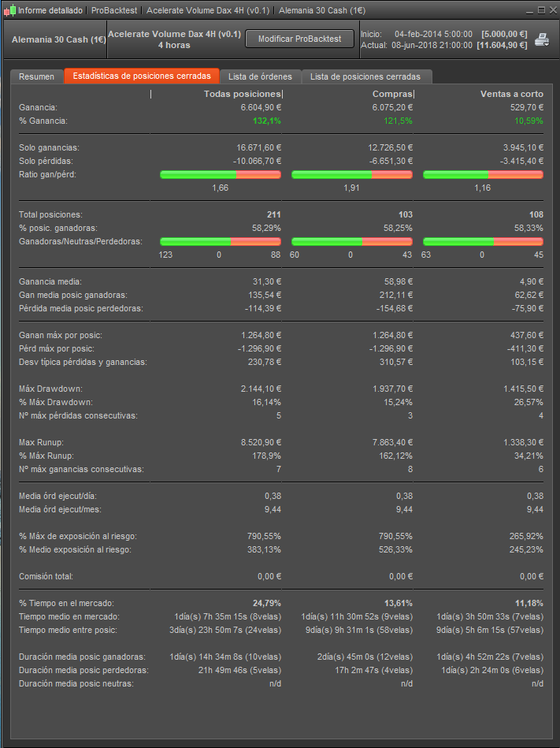Click Ratio gan/pérd bar under Compras
This screenshot has width=560, height=748.
tap(352, 173)
